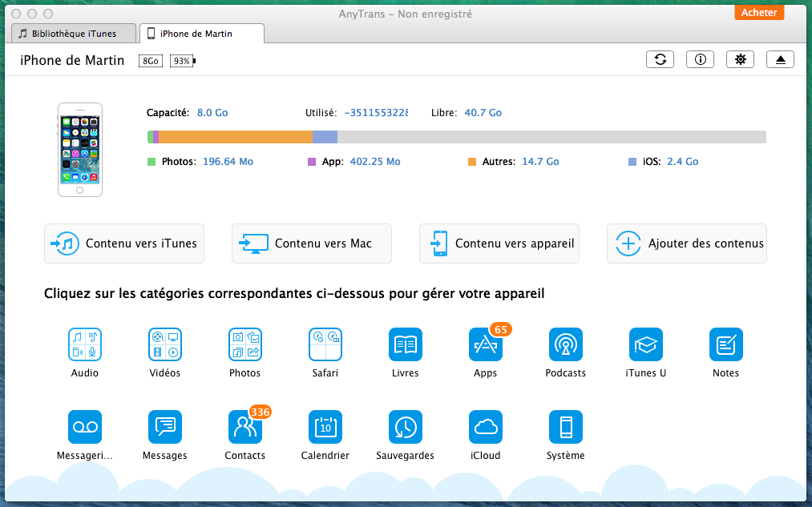Click the Acheter button
Viewport: 812px width, 507px height.
point(758,13)
